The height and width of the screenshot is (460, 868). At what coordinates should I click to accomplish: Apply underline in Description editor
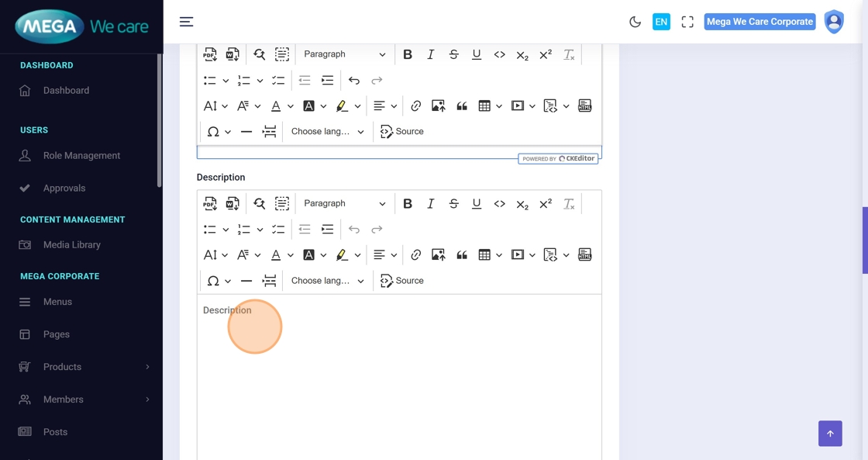477,204
